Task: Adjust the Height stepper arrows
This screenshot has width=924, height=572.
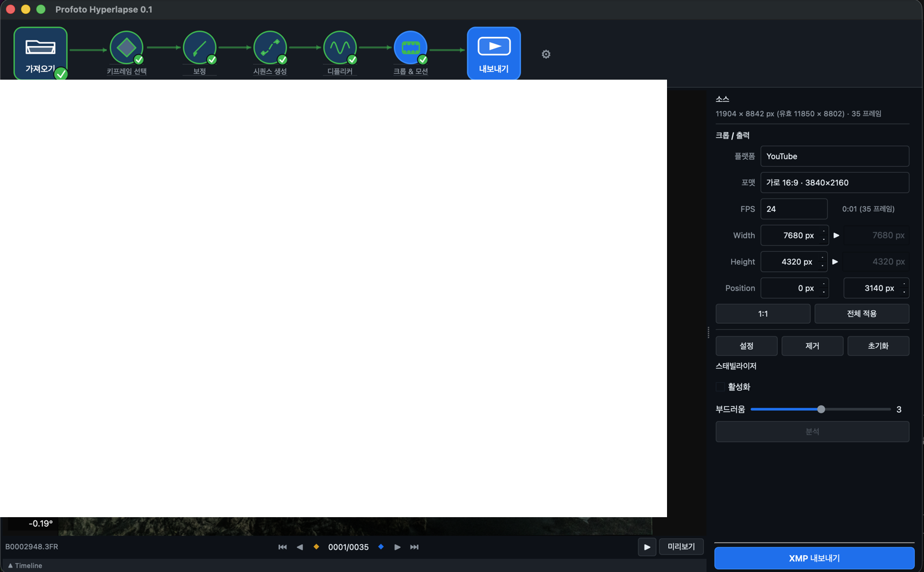Action: [822, 262]
